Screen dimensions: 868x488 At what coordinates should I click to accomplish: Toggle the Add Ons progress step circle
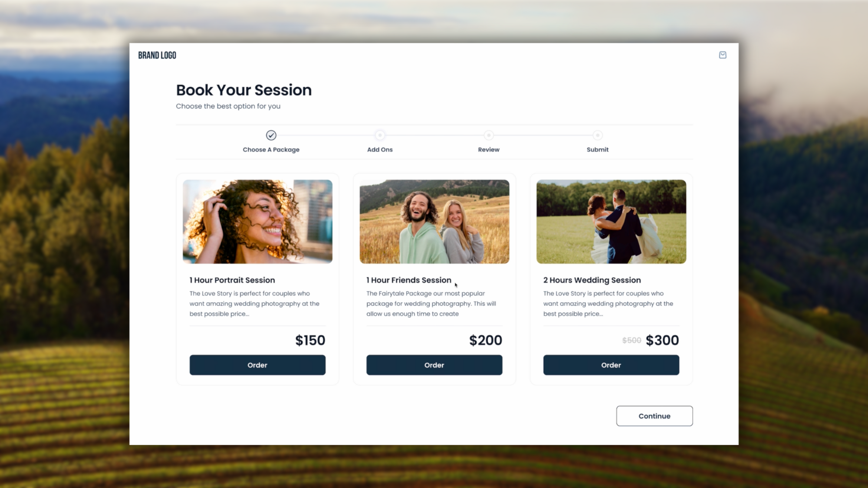click(x=380, y=134)
